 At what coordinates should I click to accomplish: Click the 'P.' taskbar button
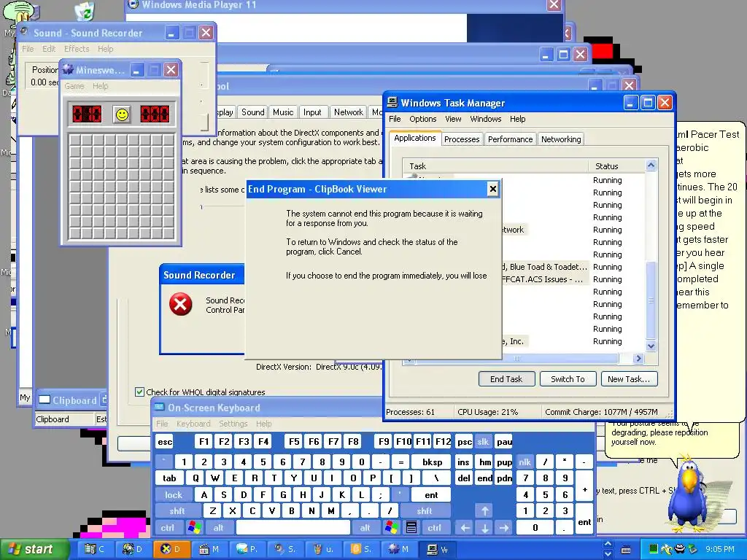247,549
